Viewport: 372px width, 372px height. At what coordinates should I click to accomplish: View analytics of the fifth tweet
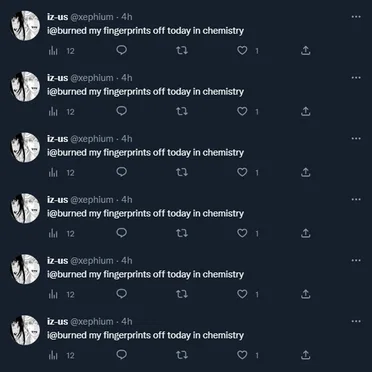53,294
